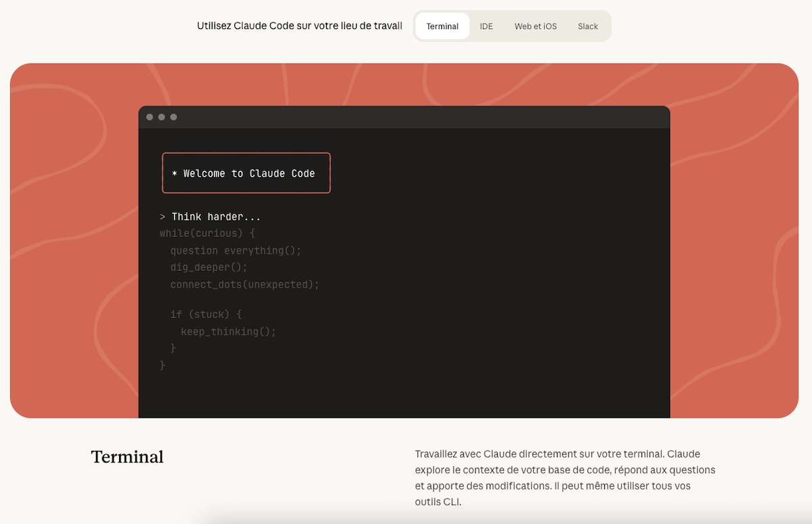Viewport: 812px width, 524px height.
Task: Click the 'if (stuck) {' code line
Action: (x=206, y=314)
